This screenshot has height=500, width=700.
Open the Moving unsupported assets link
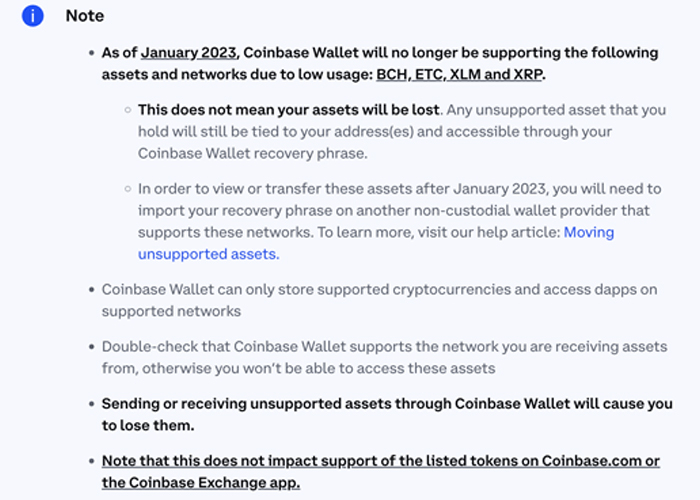pyautogui.click(x=588, y=232)
